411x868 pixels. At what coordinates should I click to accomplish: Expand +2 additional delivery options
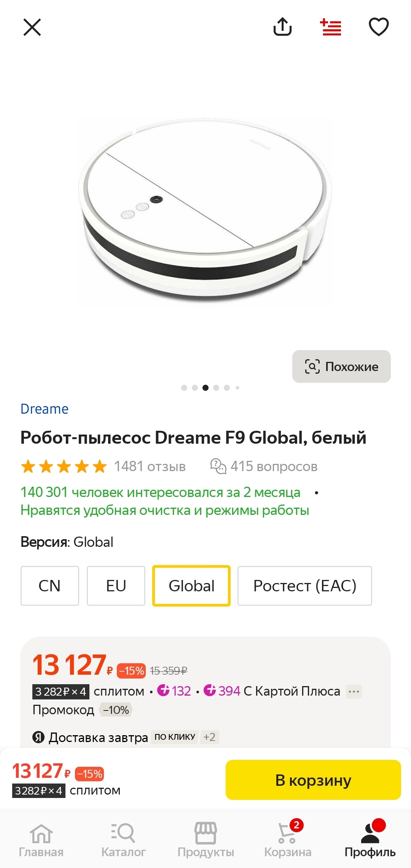tap(209, 737)
